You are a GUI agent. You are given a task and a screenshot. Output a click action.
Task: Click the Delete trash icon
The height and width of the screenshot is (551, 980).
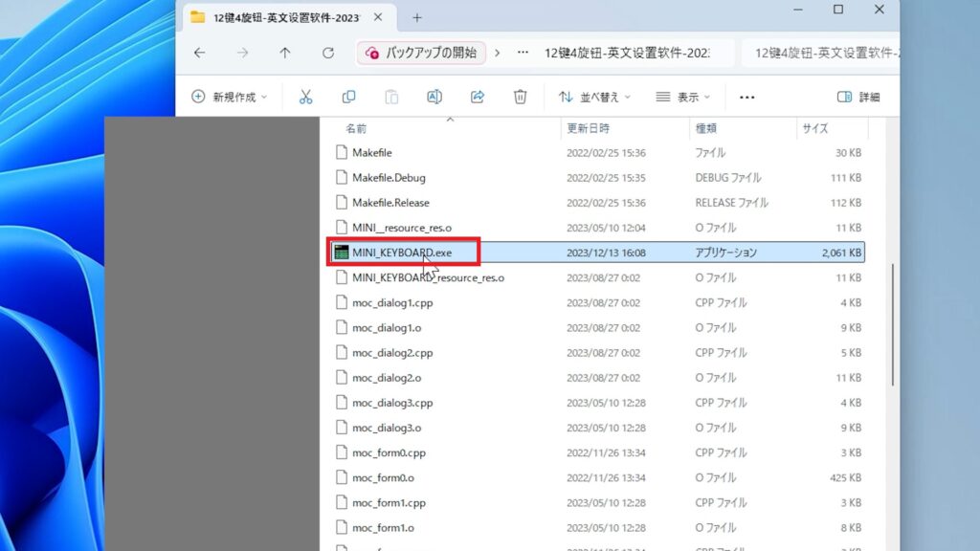[520, 97]
